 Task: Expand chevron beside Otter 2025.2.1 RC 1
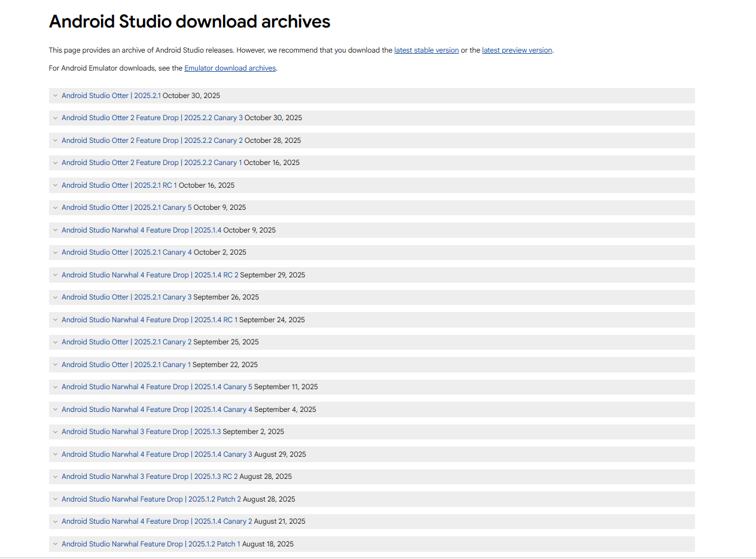pyautogui.click(x=55, y=185)
